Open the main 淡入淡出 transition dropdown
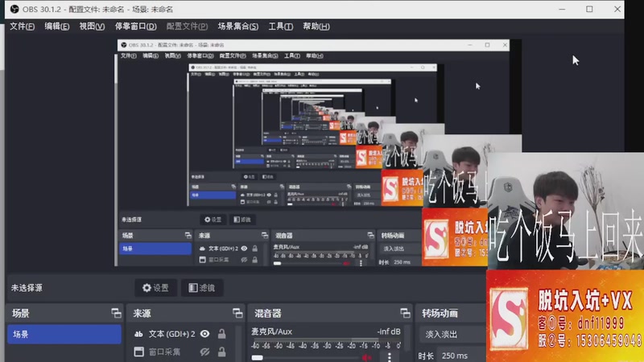Screen dimensions: 644x362 tap(453, 334)
